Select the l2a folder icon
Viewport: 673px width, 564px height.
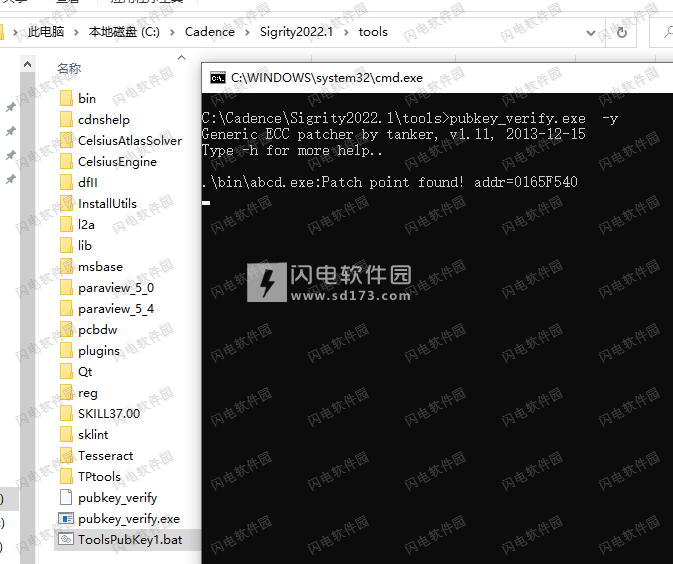click(x=66, y=224)
